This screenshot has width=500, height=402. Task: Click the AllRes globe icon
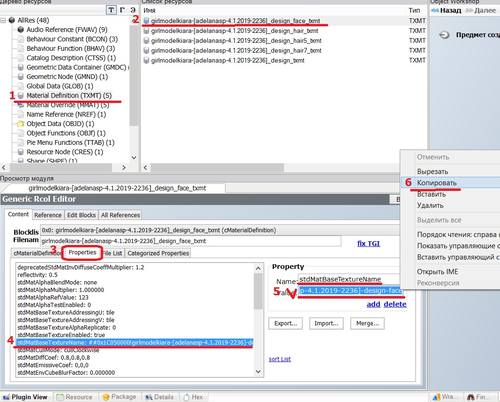pos(12,20)
